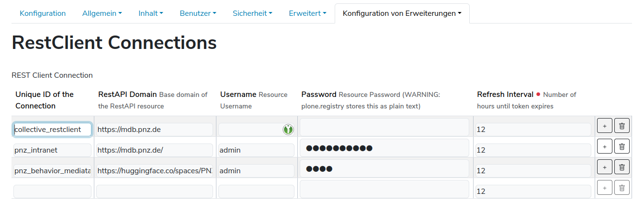Click the pnz_intranet refresh interval field

point(533,150)
